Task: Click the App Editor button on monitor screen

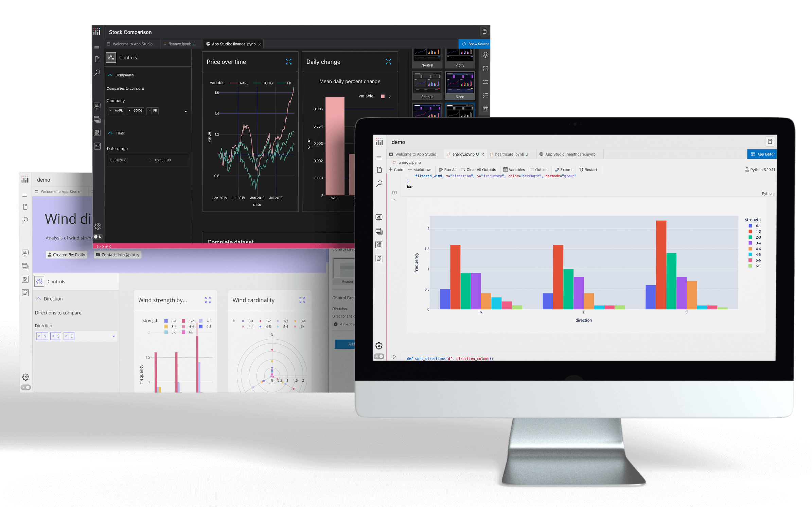Action: click(762, 154)
